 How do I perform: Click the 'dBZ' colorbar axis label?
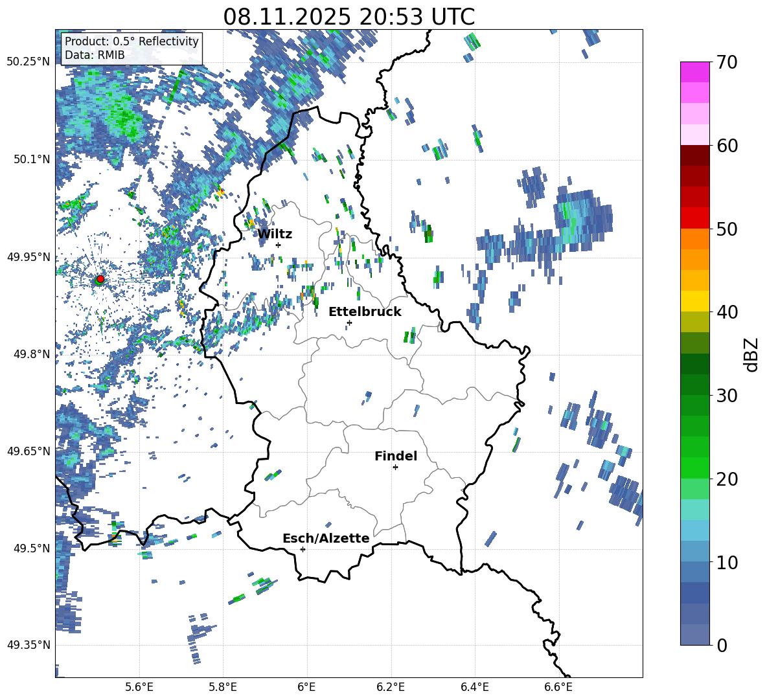[x=752, y=354]
